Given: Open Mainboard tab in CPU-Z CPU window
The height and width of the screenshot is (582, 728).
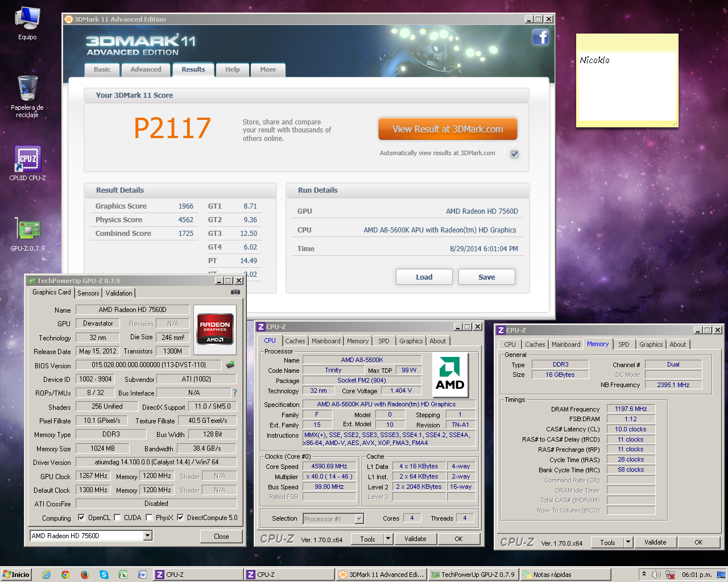Looking at the screenshot, I should [x=326, y=341].
